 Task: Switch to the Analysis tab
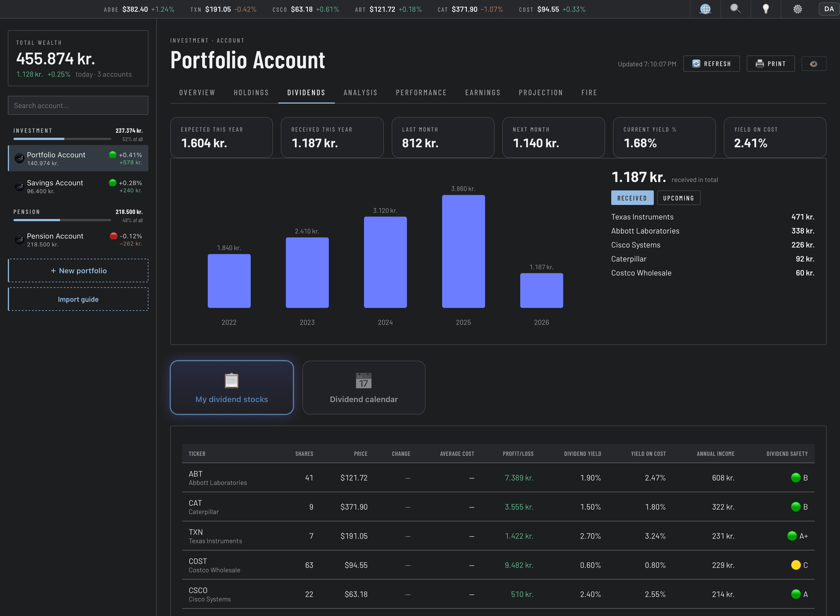coord(360,92)
